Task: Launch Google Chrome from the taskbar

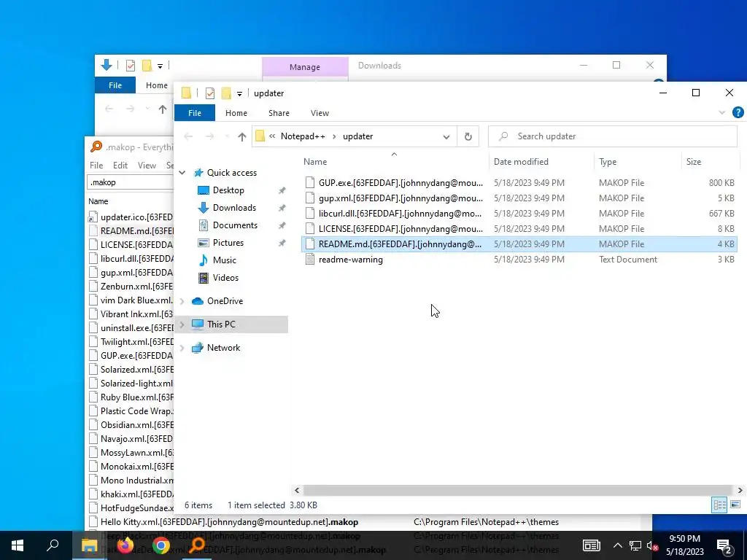Action: [161, 545]
